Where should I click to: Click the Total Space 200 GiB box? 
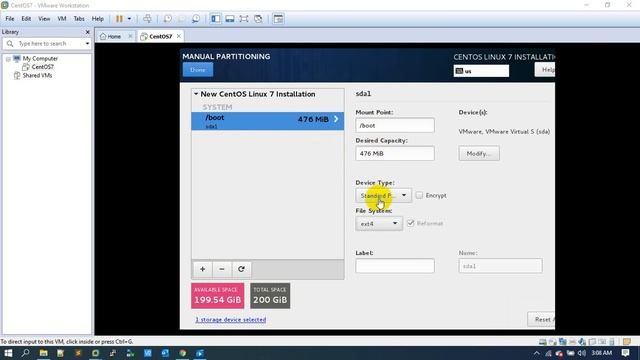(270, 296)
